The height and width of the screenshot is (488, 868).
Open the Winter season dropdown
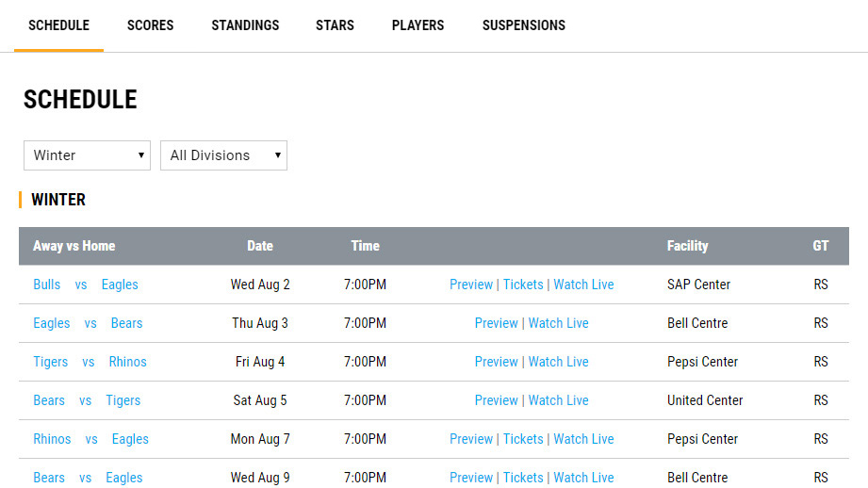87,155
